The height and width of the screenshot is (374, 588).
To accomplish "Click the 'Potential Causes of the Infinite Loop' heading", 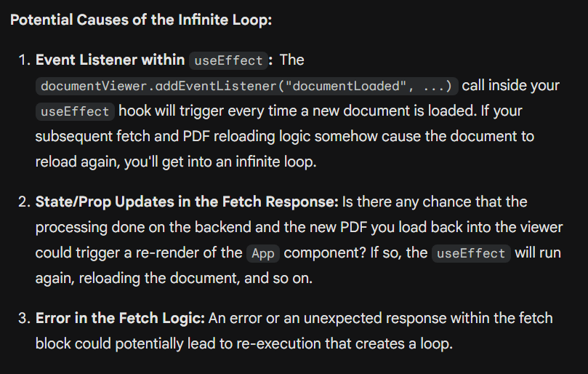I will pos(140,20).
